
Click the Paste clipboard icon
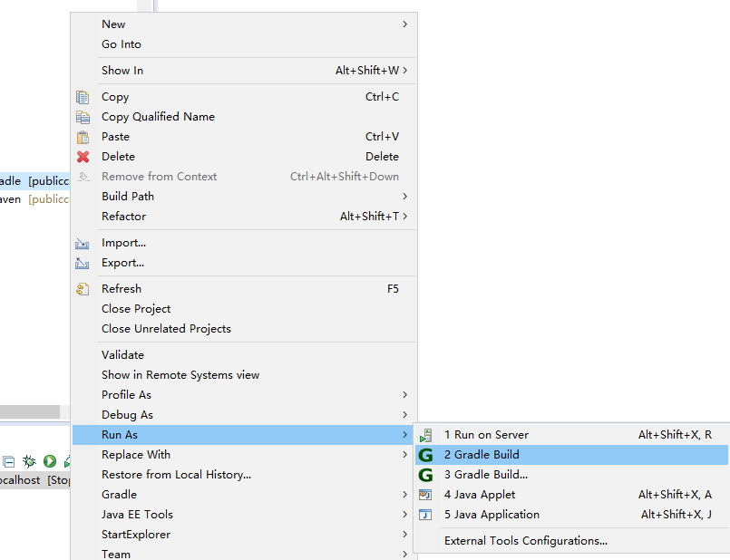(x=83, y=137)
